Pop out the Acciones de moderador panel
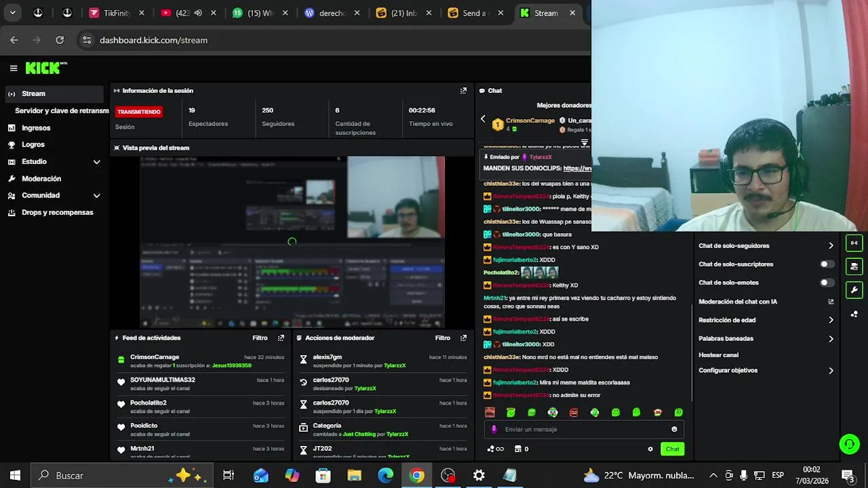 pos(463,338)
